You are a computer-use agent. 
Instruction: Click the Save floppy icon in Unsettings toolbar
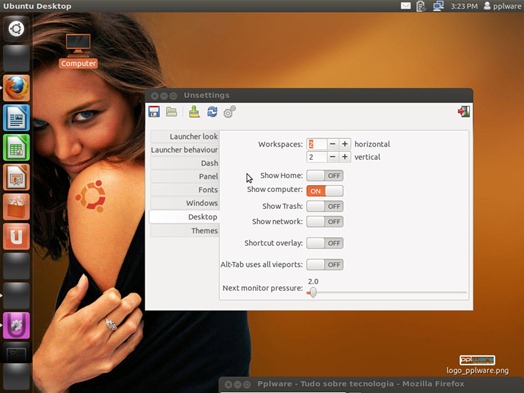point(154,112)
